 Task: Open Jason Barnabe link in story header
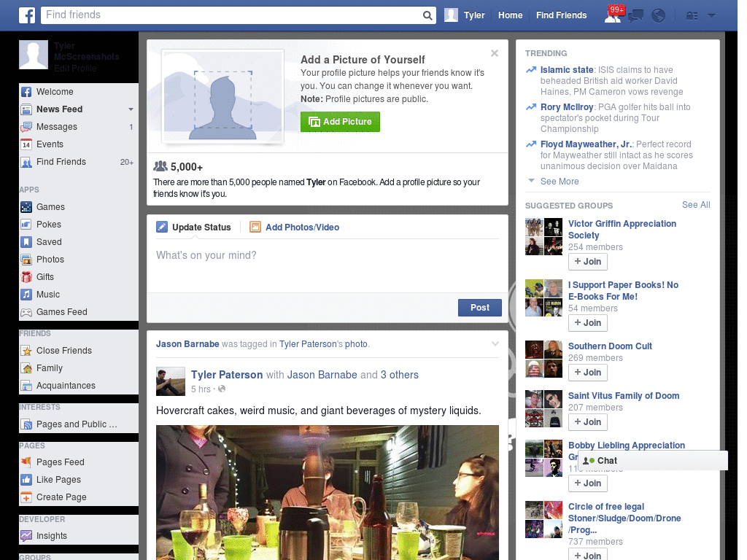[x=187, y=344]
